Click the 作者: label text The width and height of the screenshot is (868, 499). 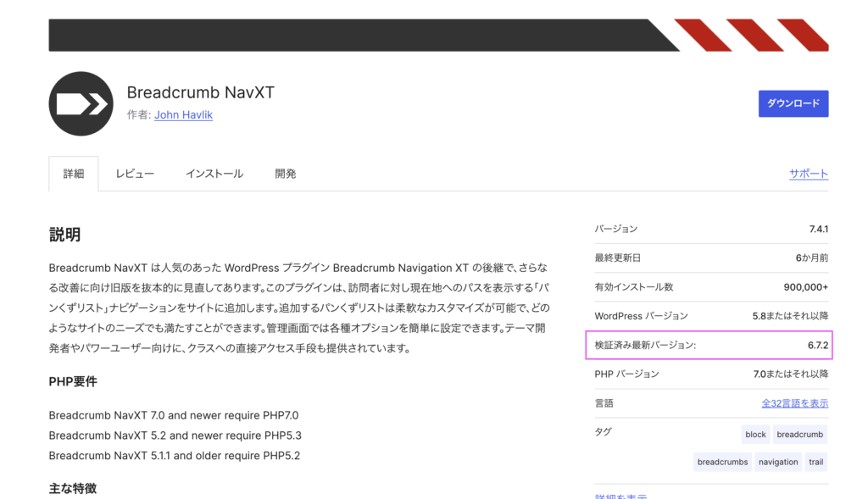[x=139, y=114]
